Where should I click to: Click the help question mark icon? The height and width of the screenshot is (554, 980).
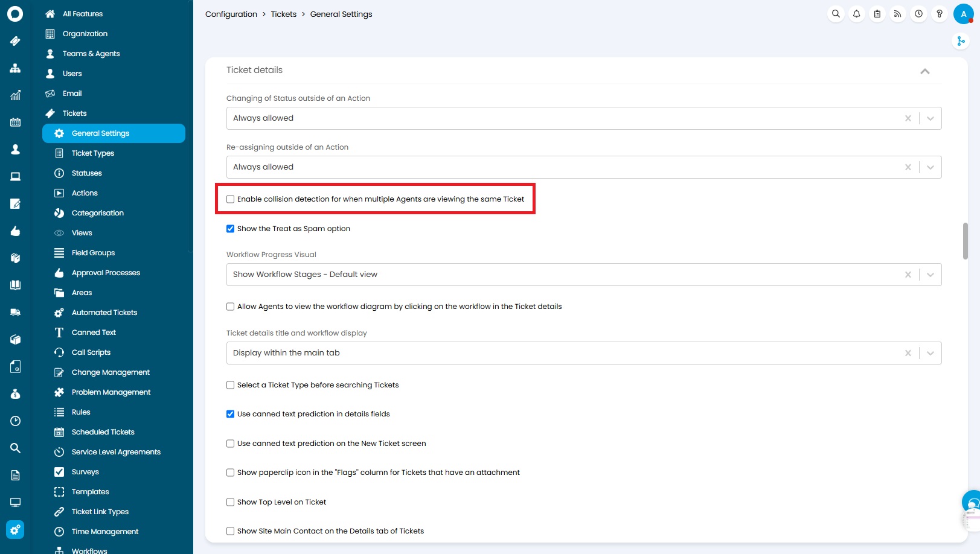(939, 14)
